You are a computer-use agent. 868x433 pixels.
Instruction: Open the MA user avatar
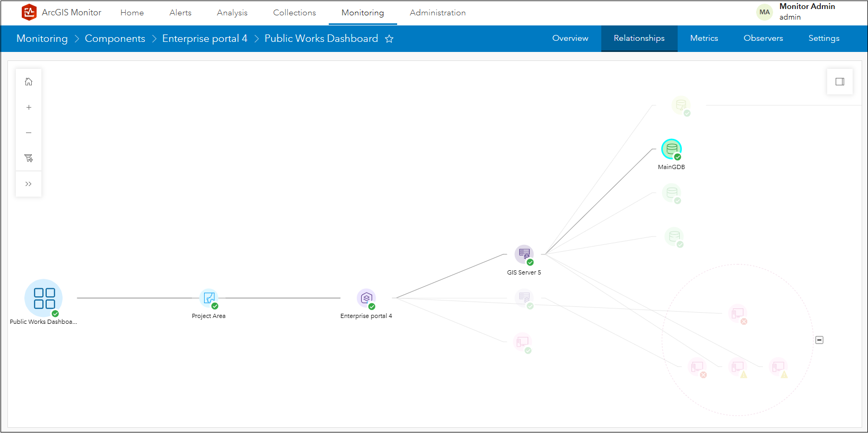point(765,12)
